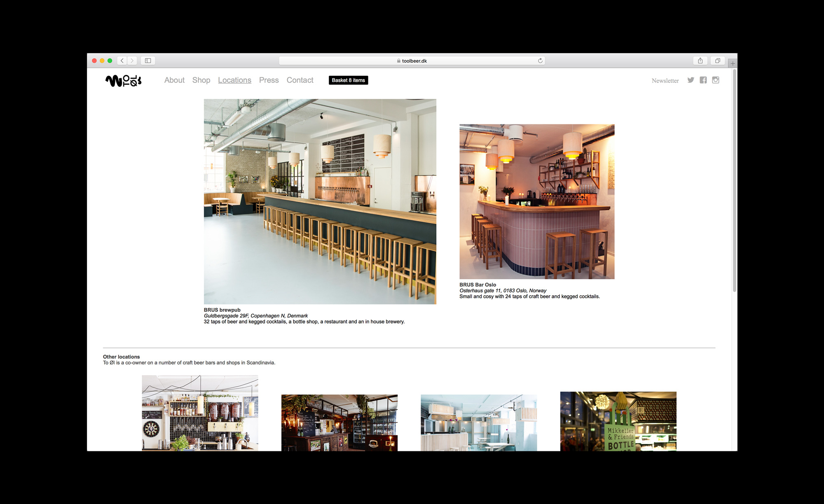Go back with Safari's back arrow

122,61
